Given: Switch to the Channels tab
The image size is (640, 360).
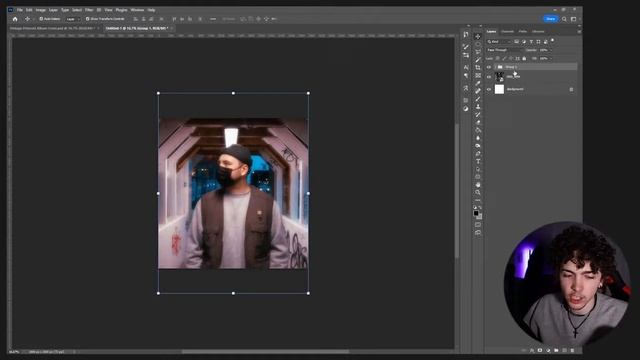Looking at the screenshot, I should coord(507,31).
